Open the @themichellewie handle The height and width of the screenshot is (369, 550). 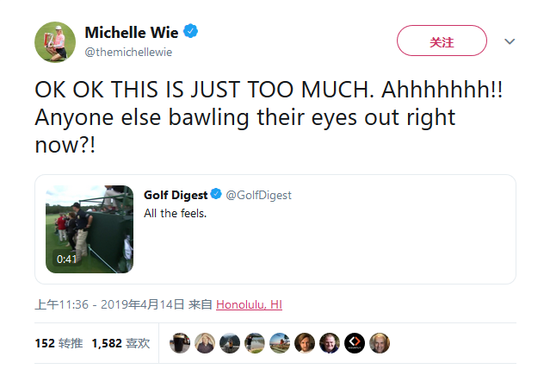(x=128, y=52)
